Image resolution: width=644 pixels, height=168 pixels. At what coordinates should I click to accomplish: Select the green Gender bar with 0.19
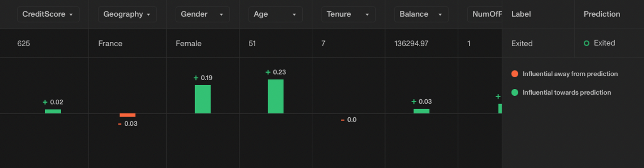click(202, 99)
